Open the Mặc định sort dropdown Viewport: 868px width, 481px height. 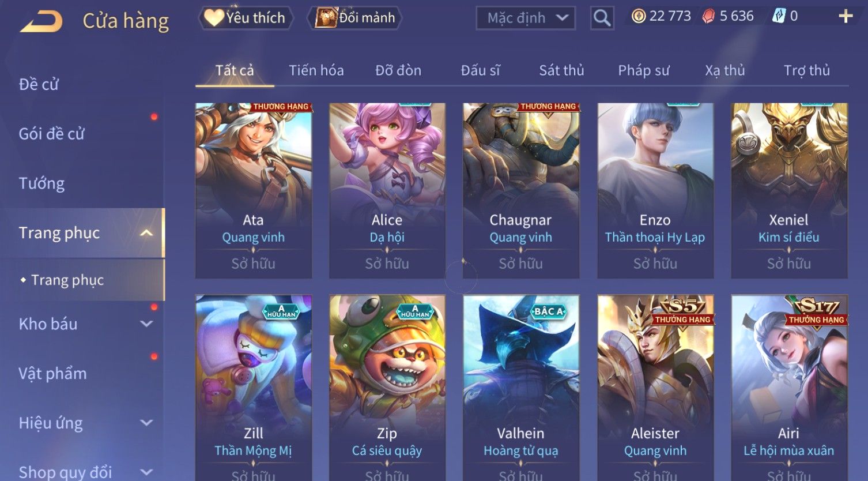[x=526, y=18]
